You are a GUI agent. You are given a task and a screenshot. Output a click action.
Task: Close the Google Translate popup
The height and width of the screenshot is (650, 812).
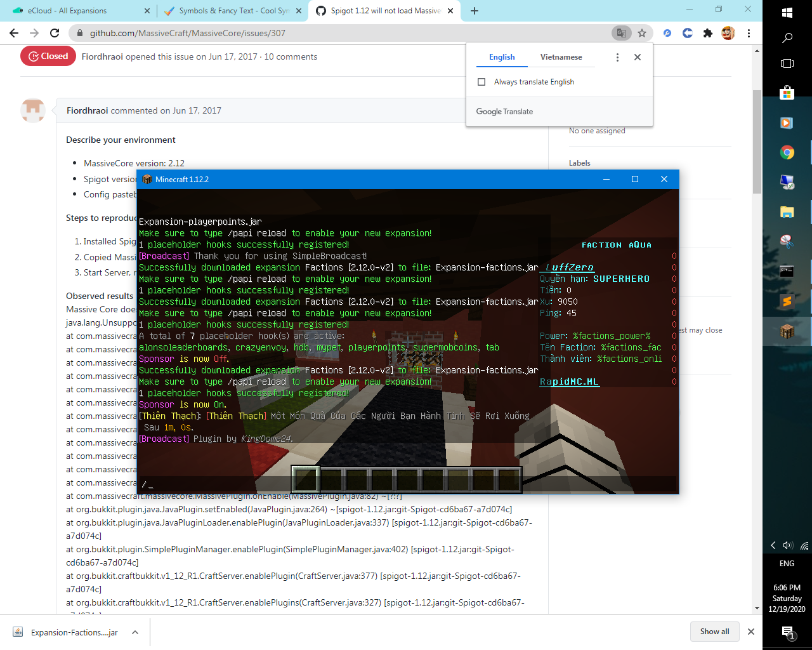(638, 57)
